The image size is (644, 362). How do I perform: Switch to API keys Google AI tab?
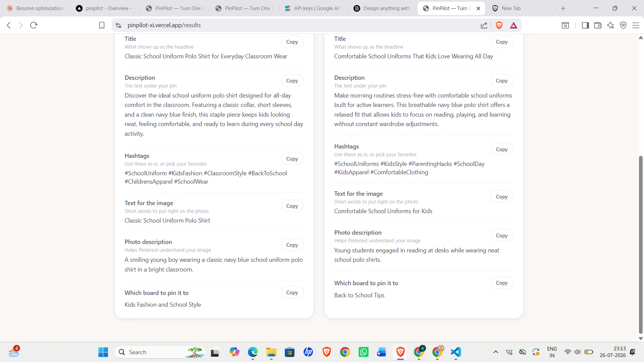[314, 8]
